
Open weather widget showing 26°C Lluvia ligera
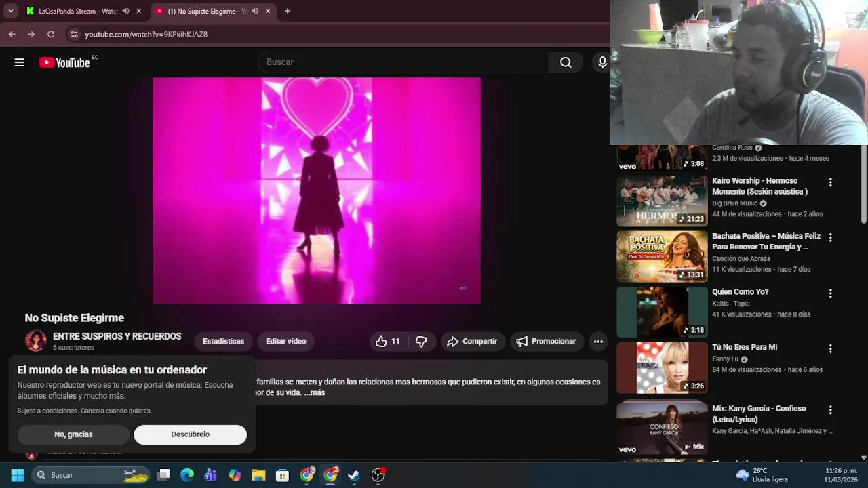click(x=762, y=475)
